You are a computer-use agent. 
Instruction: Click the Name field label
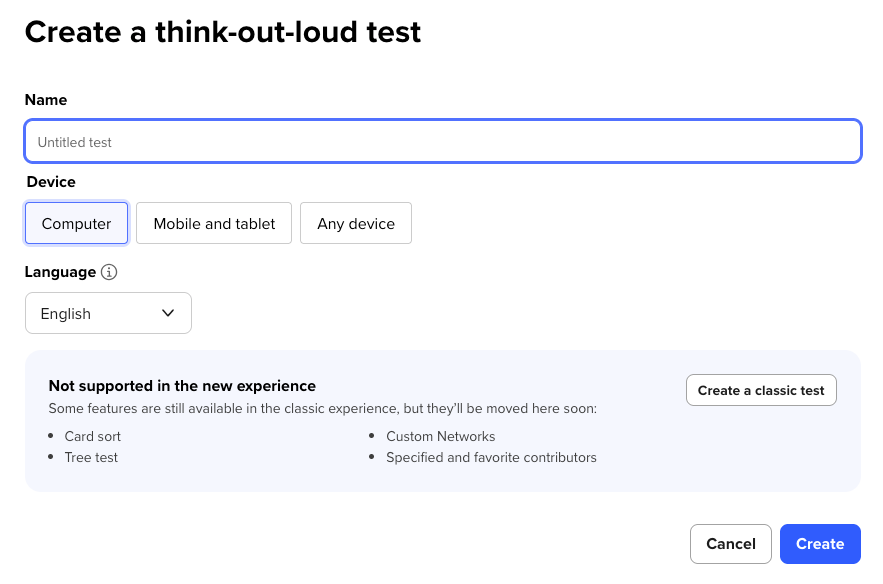[x=46, y=100]
